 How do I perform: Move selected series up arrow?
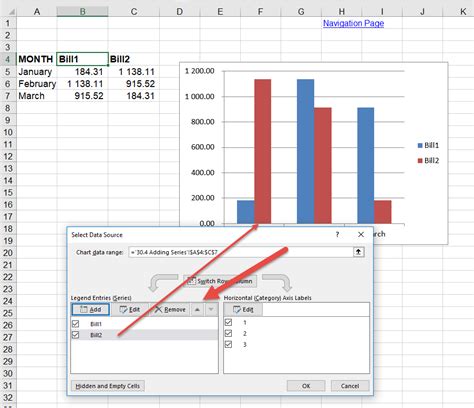pos(197,309)
